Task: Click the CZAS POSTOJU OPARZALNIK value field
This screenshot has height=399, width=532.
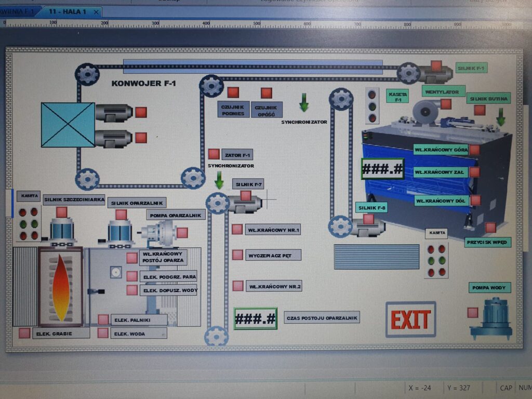Action: click(255, 318)
